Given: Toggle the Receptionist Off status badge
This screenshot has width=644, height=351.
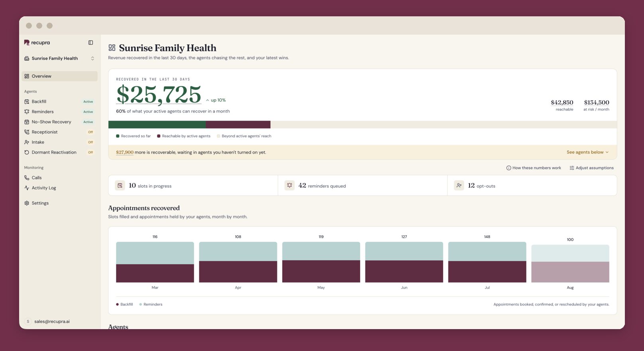Looking at the screenshot, I should click(x=90, y=132).
